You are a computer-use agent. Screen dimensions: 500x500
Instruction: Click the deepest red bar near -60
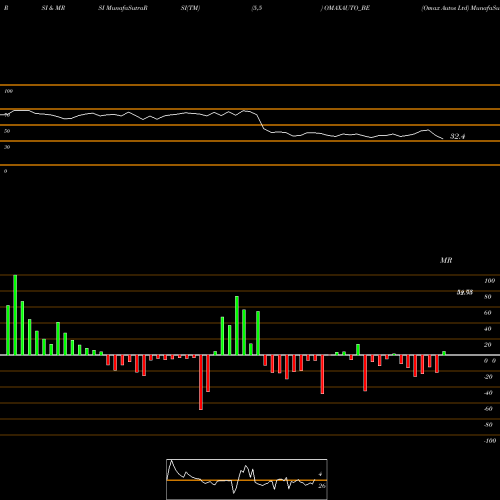tap(201, 382)
